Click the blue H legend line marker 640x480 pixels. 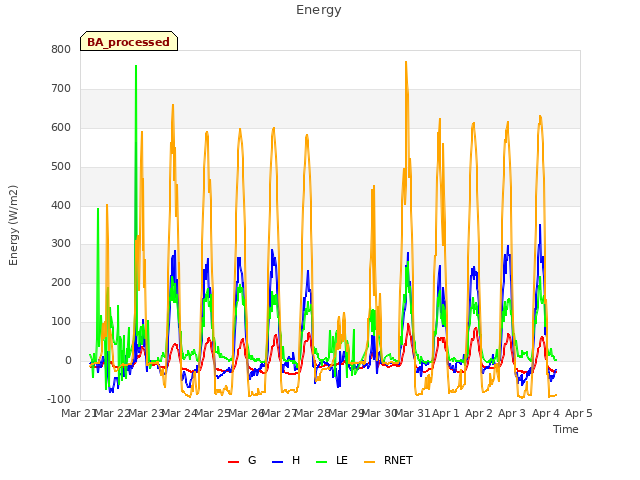(x=278, y=462)
